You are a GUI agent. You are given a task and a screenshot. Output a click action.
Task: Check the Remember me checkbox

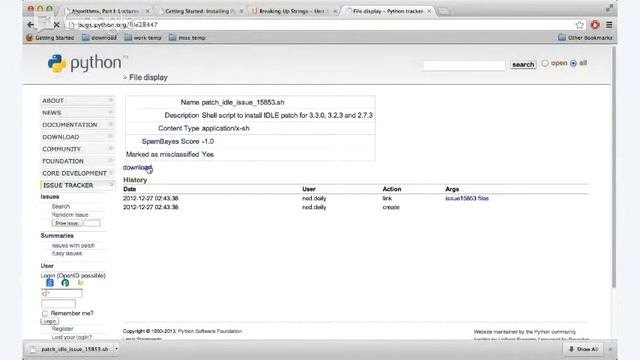coord(45,313)
